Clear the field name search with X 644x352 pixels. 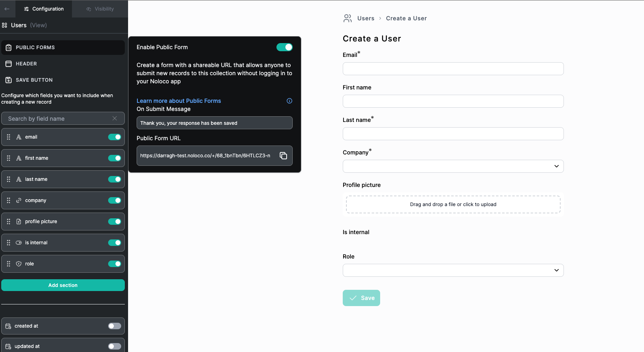tap(115, 118)
